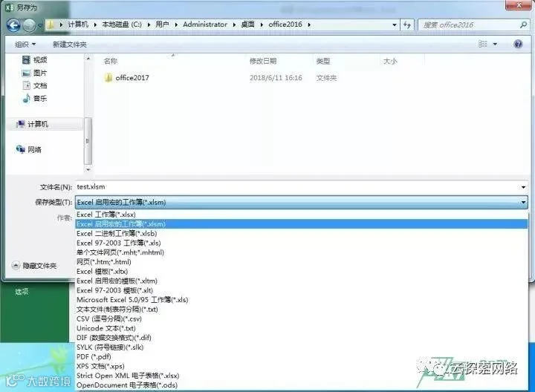Click the search magnifier icon
Screen dimensions: 535x392
(523, 24)
